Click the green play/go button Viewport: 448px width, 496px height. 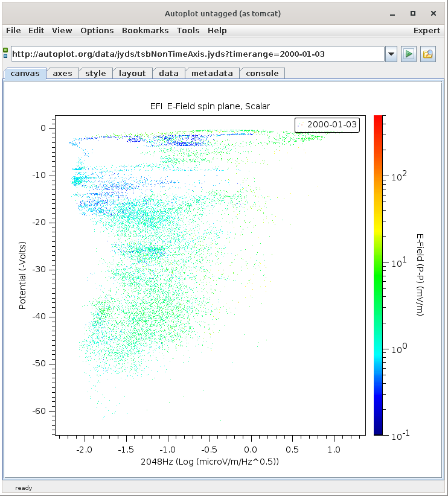click(409, 54)
